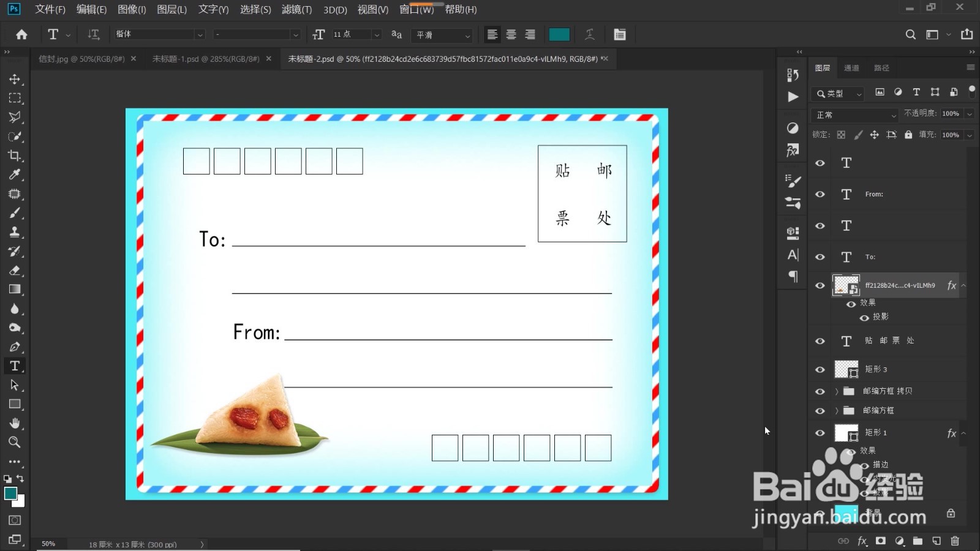Hide the ff2128b24c smart object layer
The width and height of the screenshot is (980, 551).
pyautogui.click(x=820, y=285)
